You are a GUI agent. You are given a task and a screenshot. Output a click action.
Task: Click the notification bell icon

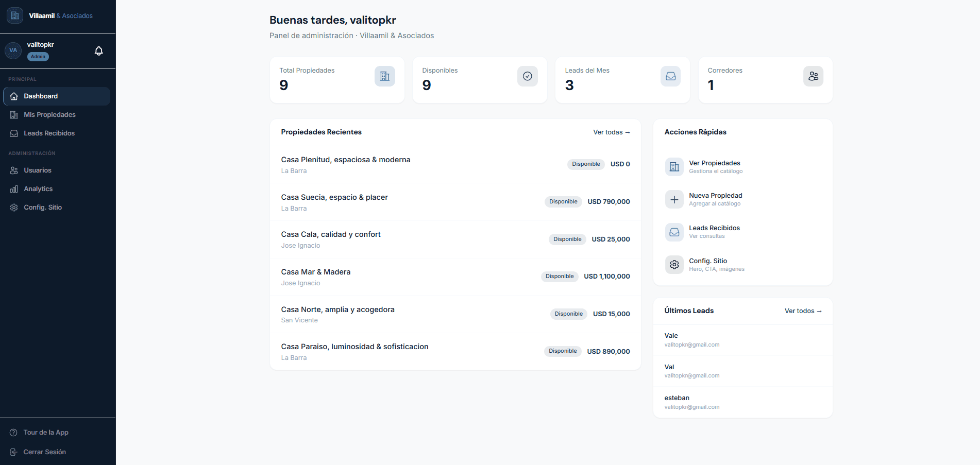[x=99, y=51]
